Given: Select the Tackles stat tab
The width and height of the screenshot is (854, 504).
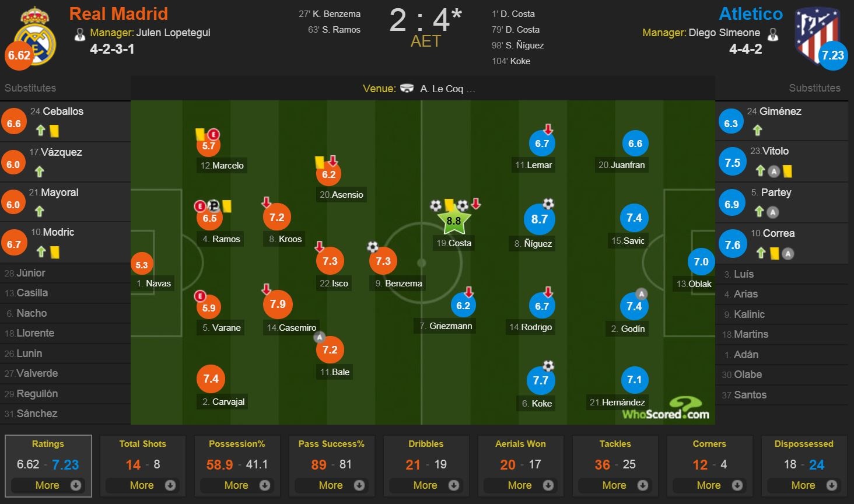Looking at the screenshot, I should pos(615,444).
